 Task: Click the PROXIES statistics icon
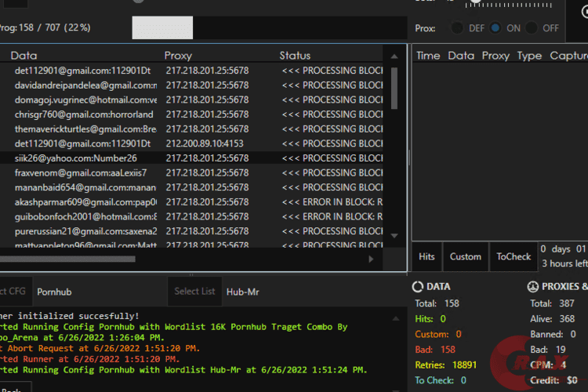tap(532, 287)
